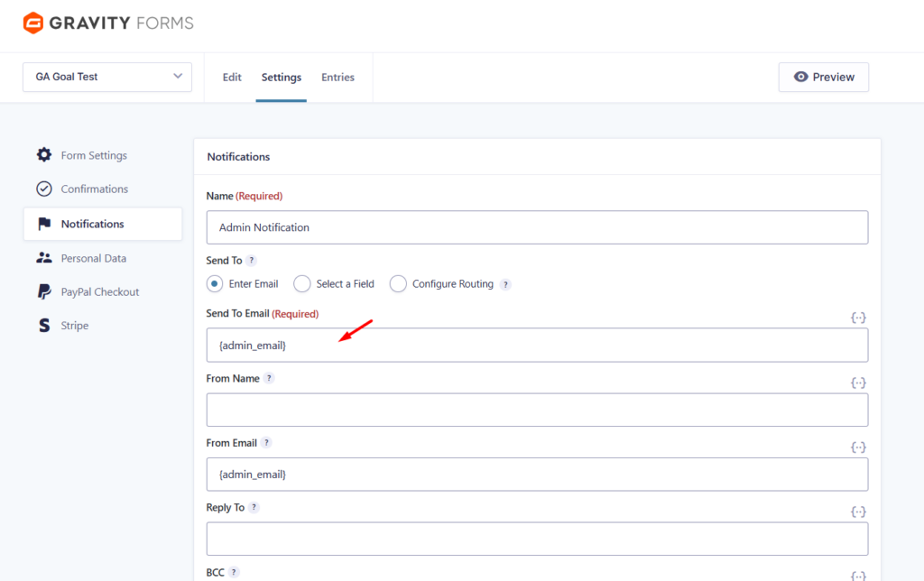
Task: Click the Name field with Admin Notification
Action: click(x=537, y=227)
